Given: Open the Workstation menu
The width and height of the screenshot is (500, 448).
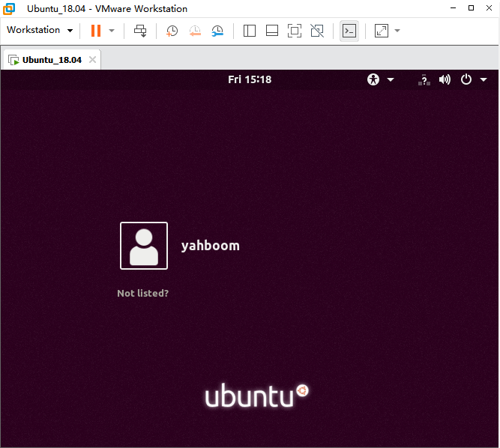Looking at the screenshot, I should coord(40,30).
